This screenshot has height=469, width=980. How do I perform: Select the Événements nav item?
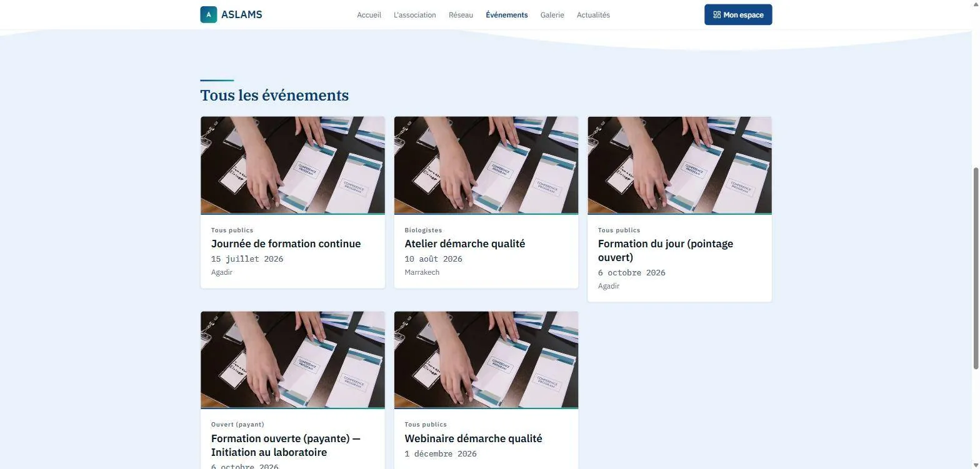(507, 15)
